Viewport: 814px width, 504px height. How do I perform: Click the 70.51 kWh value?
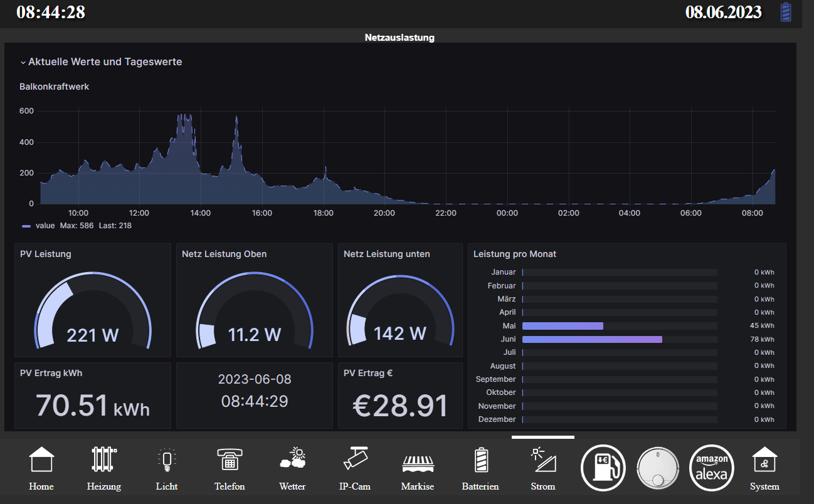pyautogui.click(x=93, y=406)
